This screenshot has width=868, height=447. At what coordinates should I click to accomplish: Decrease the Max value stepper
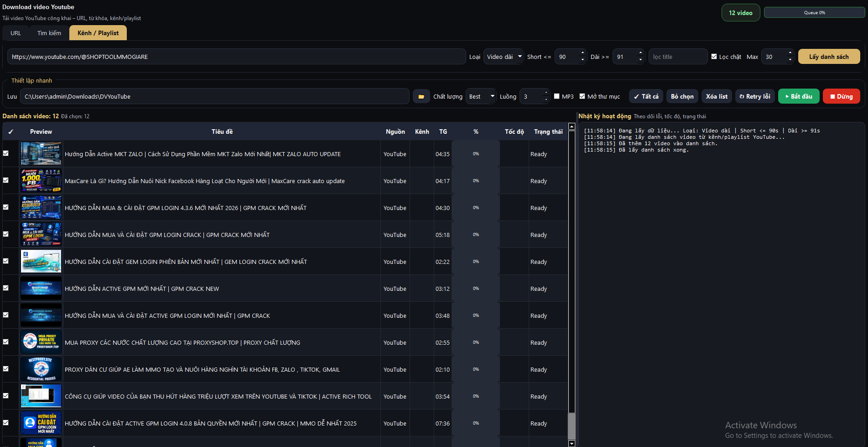[x=790, y=60]
